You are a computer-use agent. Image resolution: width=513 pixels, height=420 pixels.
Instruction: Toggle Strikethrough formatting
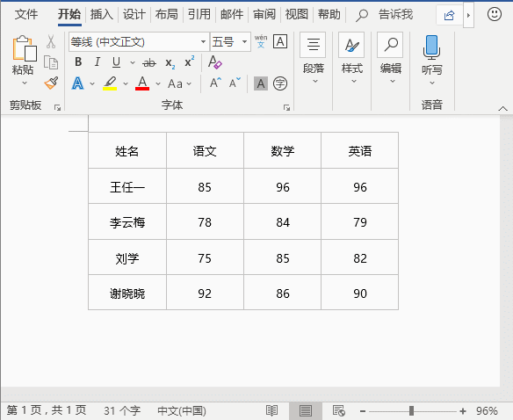149,62
